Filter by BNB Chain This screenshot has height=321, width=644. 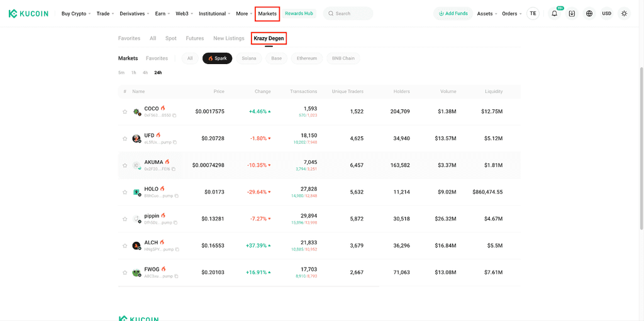coord(343,58)
